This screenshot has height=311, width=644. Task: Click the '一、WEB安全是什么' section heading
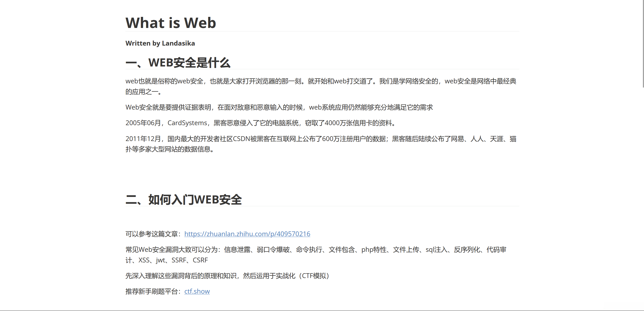[178, 62]
